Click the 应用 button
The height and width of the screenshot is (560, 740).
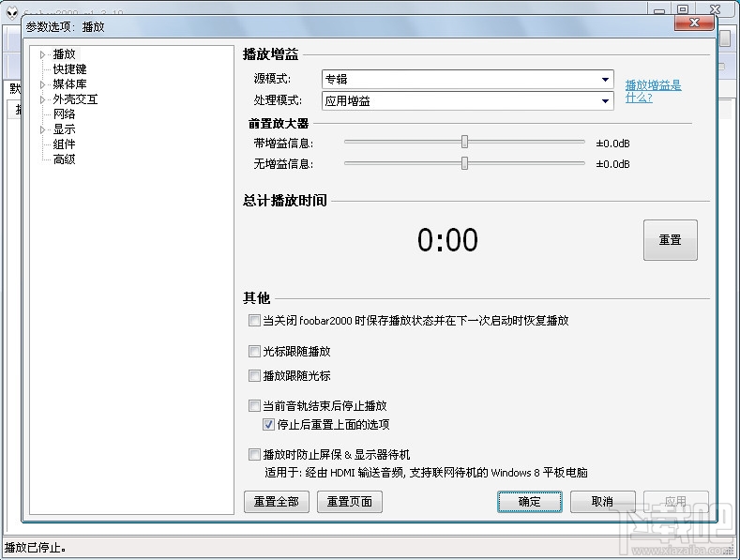(676, 502)
